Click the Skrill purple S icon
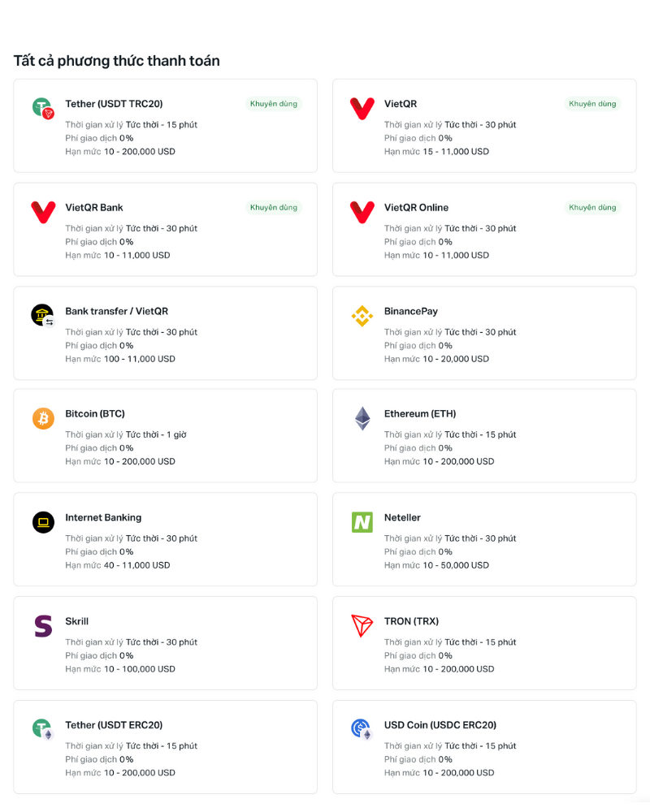The width and height of the screenshot is (650, 812). 43,626
